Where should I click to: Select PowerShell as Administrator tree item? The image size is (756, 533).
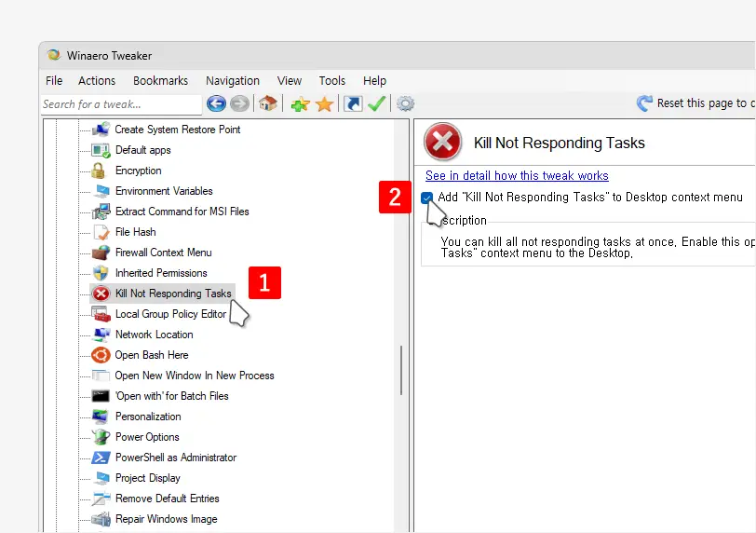175,458
